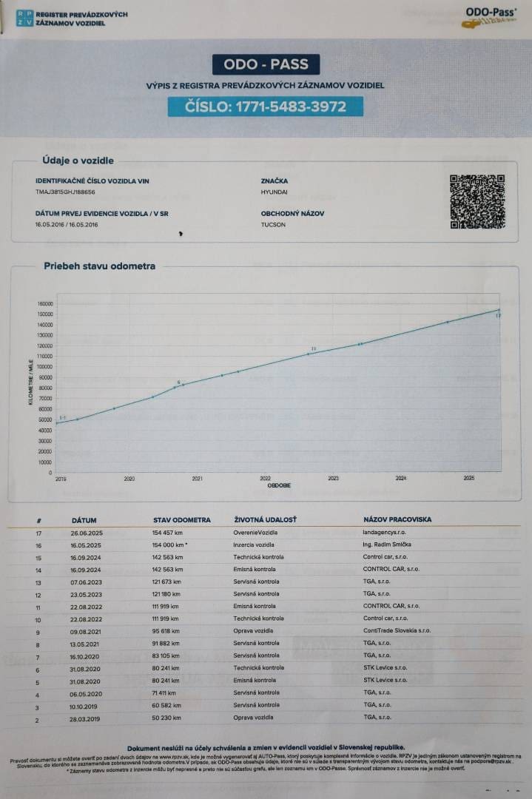Screen dimensions: 532x799
Task: Click the brand value HYUNDAI
Action: coord(275,192)
